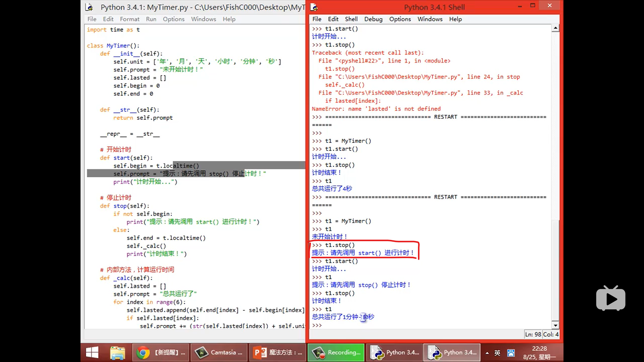Viewport: 644px width, 362px height.
Task: Click the Col: 4 status indicator
Action: click(551, 335)
